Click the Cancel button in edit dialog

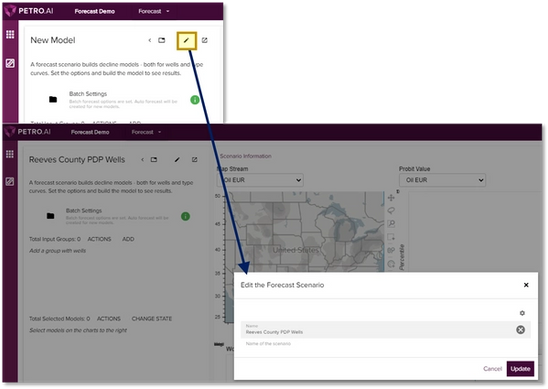(x=492, y=369)
